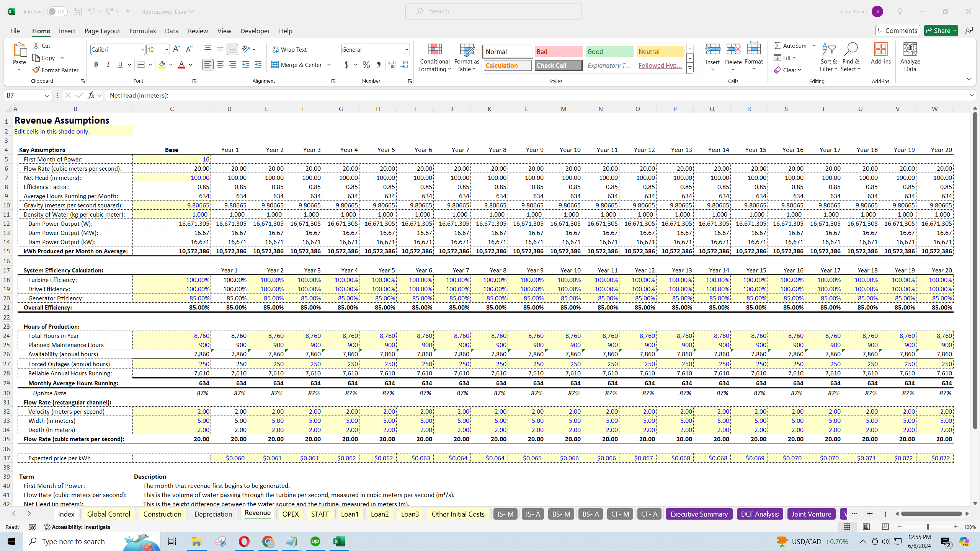Expand the formula bar

(x=972, y=95)
